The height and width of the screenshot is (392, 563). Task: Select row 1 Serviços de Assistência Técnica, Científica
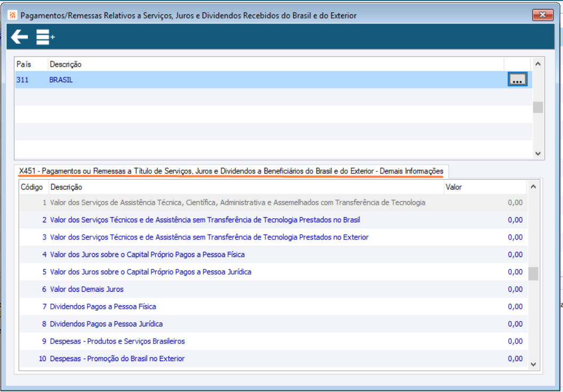[274, 203]
